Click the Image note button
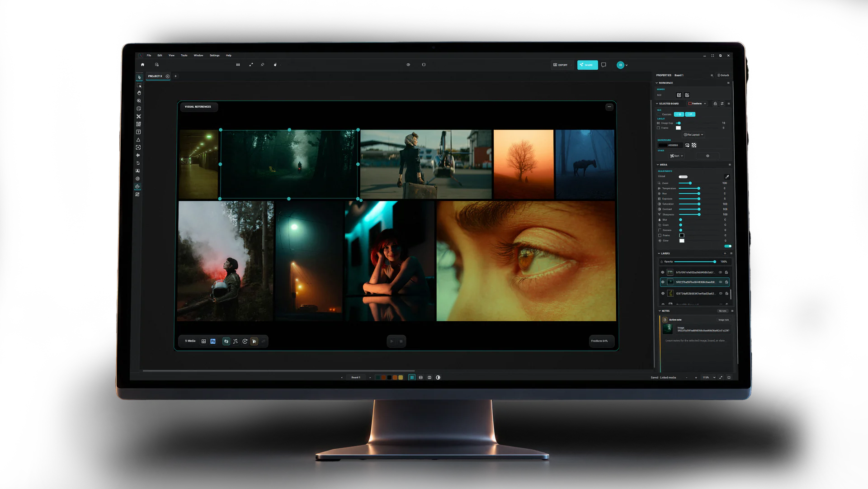 pyautogui.click(x=723, y=320)
